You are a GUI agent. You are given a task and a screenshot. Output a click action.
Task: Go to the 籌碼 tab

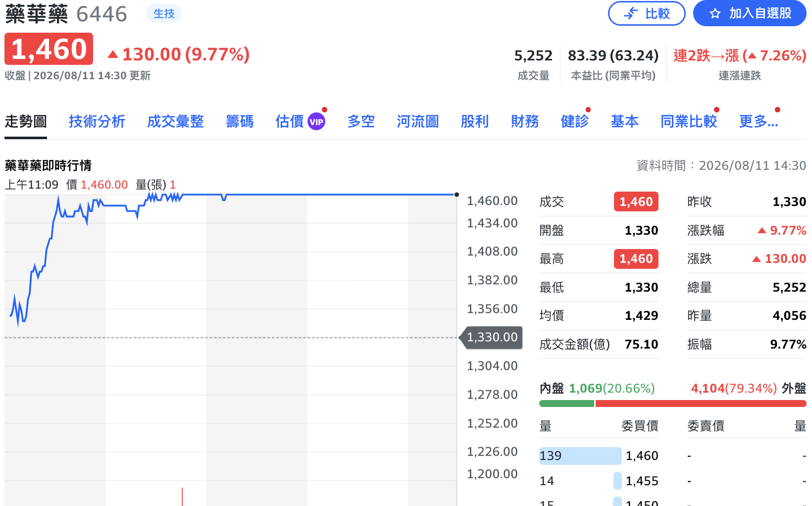(x=240, y=121)
